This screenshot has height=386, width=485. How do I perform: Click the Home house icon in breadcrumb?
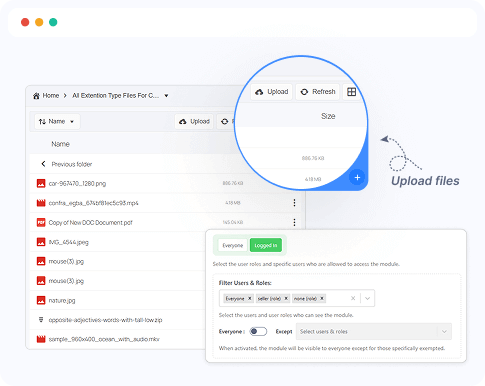36,96
